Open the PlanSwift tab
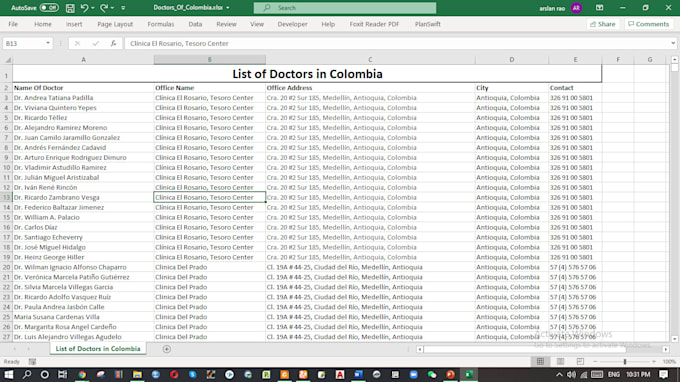This screenshot has height=382, width=680. [428, 24]
